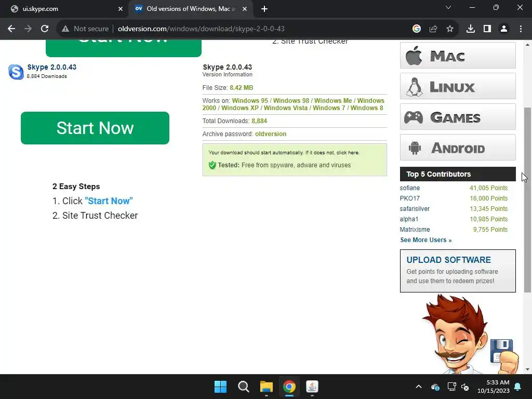
Task: Toggle Chrome side panel
Action: point(487,29)
